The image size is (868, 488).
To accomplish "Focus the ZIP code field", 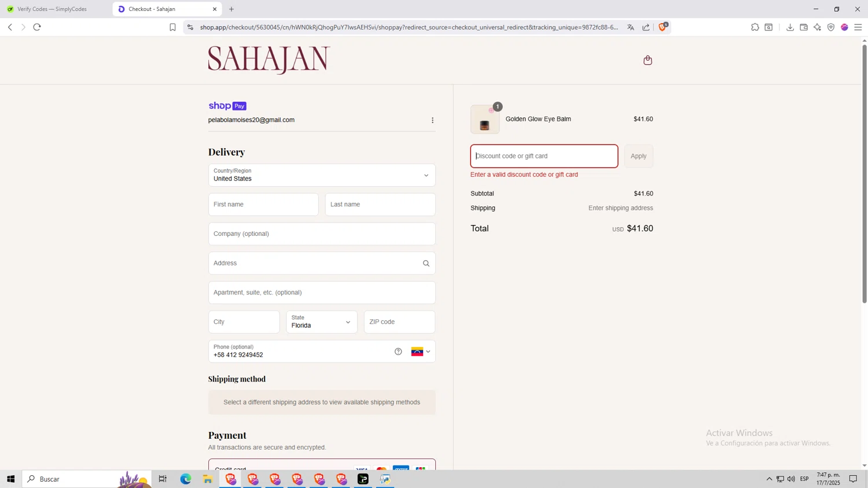I will click(399, 322).
